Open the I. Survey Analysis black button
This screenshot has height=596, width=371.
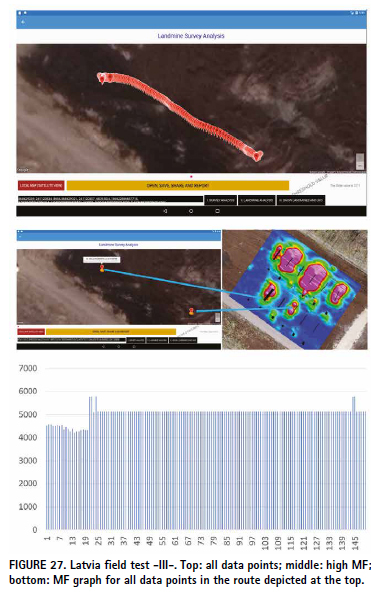coord(220,200)
